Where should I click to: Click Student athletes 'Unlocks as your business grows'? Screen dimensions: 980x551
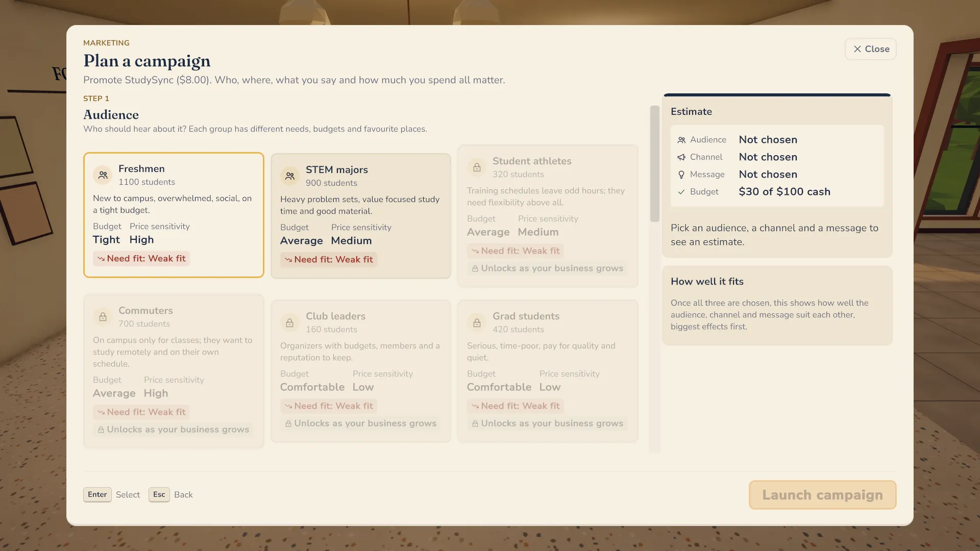click(547, 268)
